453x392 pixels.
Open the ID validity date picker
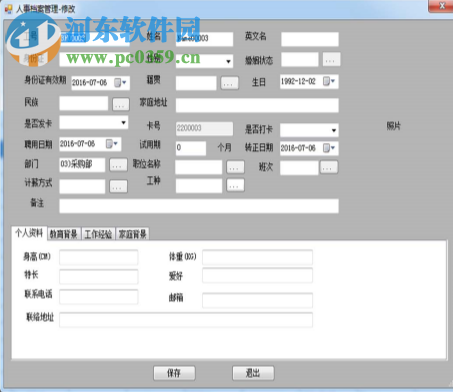click(x=121, y=82)
